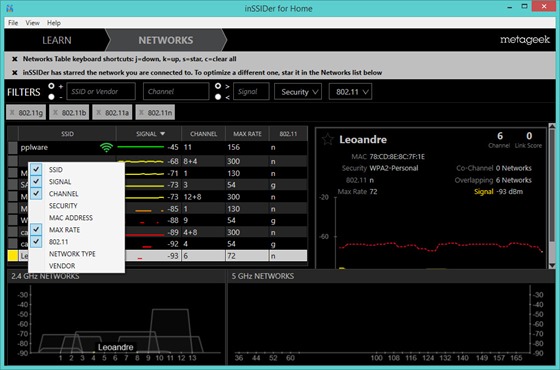The height and width of the screenshot is (370, 560).
Task: Toggle the sort arrow on SIGNAL column header
Action: pos(163,134)
